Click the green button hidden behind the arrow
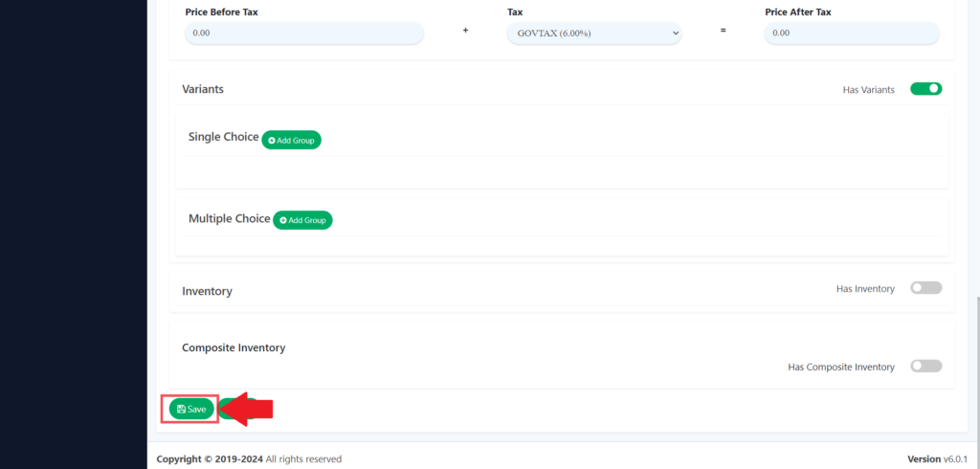980x469 pixels. 224,409
